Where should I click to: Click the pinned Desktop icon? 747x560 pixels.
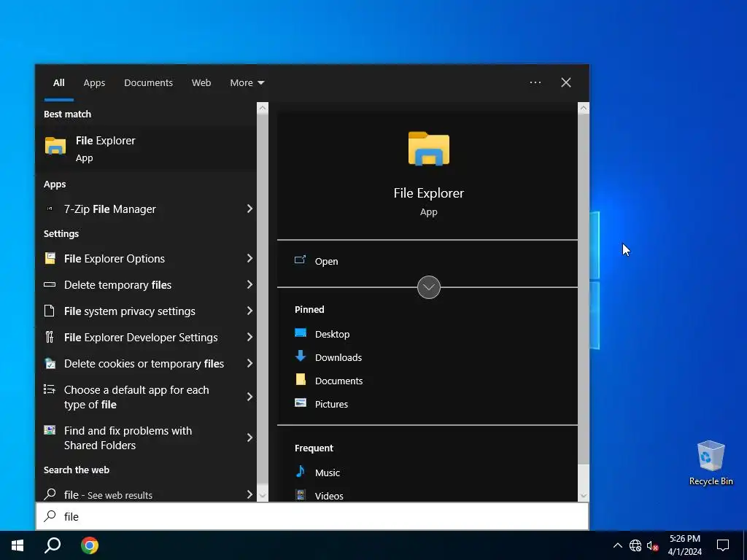(x=301, y=332)
